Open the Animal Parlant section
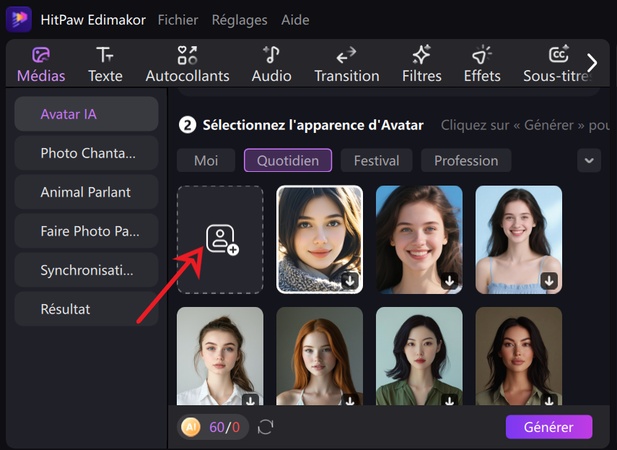The height and width of the screenshot is (450, 617). 86,192
